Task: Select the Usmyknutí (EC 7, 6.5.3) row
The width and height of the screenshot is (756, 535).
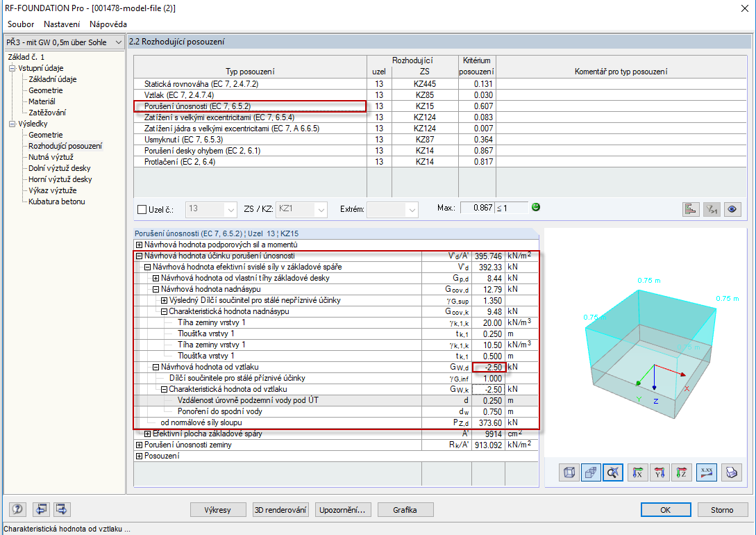Action: [439, 140]
